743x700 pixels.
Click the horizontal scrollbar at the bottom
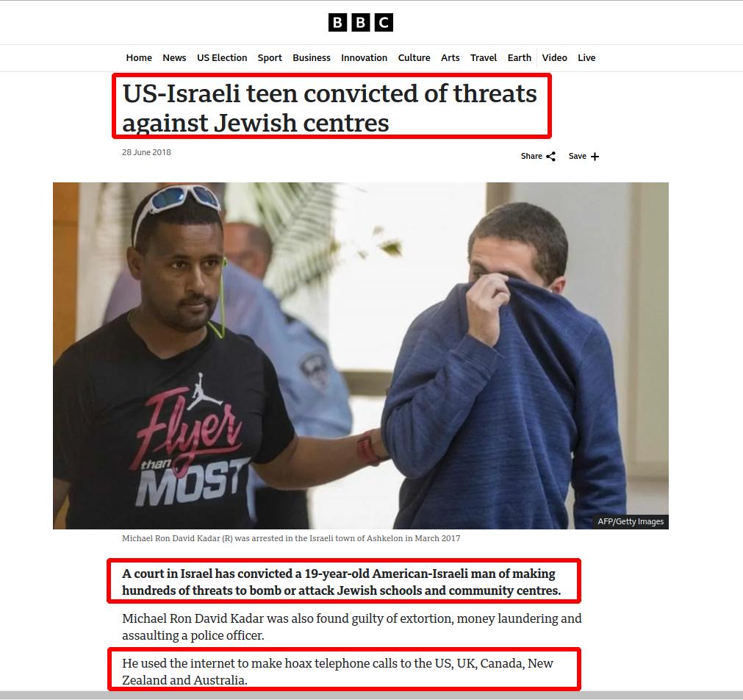coord(372,695)
